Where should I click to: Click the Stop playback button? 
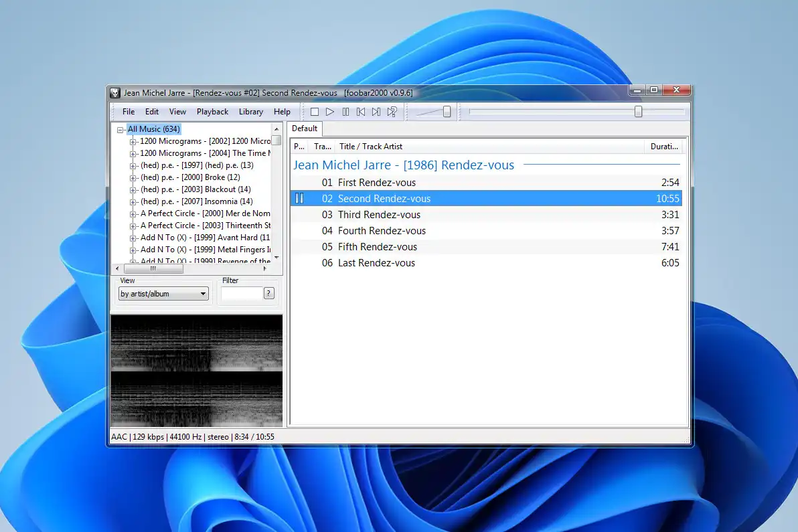coord(314,112)
